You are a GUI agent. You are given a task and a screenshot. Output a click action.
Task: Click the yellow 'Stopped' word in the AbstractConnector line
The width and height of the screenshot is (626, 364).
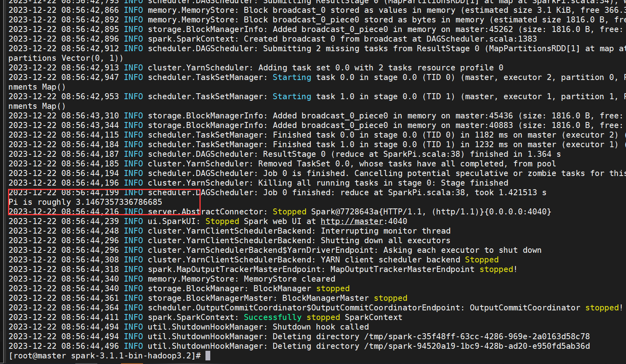click(x=289, y=212)
